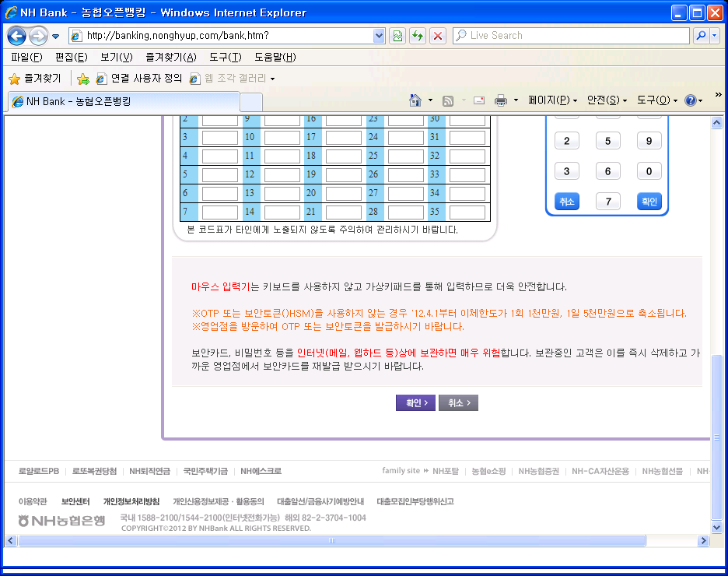Expand the address bar history dropdown

[x=380, y=36]
